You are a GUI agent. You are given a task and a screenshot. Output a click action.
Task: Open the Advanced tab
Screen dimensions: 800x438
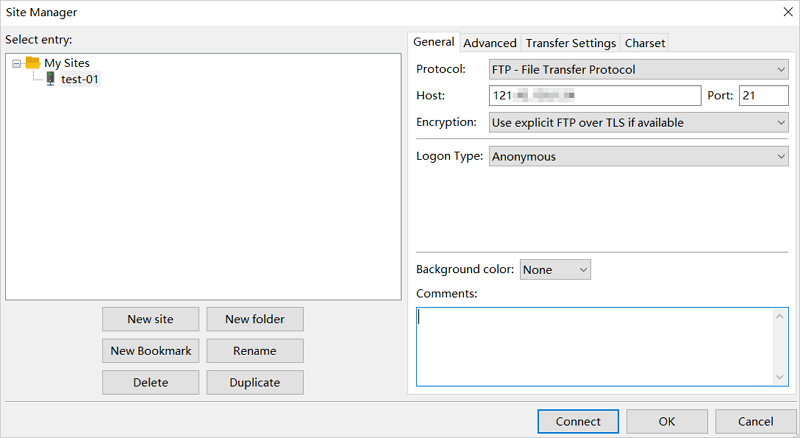tap(490, 43)
